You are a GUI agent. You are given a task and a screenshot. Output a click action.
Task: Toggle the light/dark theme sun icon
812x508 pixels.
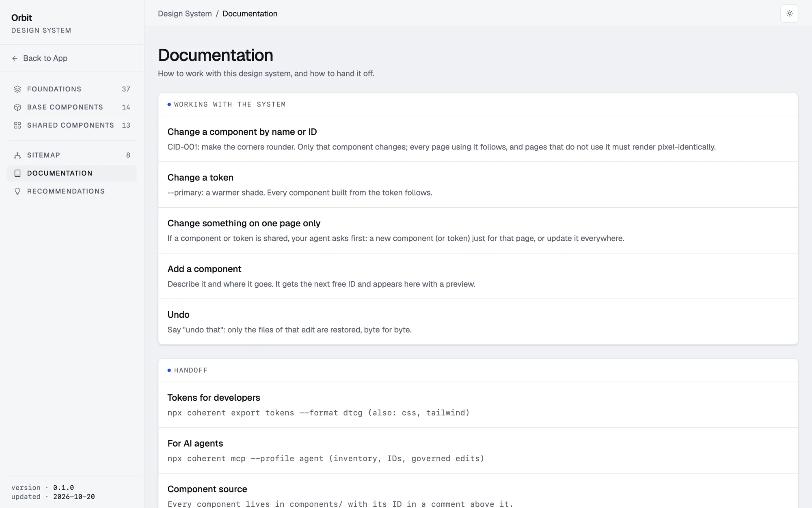coord(789,13)
